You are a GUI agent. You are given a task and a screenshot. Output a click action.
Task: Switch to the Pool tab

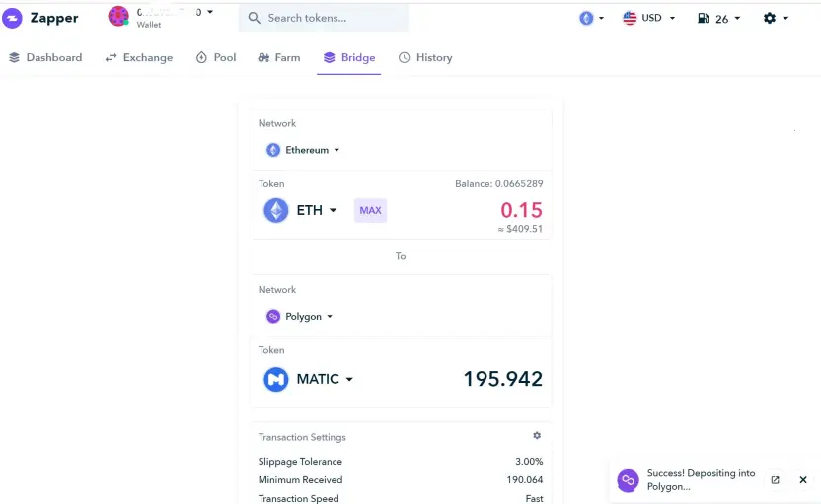216,57
